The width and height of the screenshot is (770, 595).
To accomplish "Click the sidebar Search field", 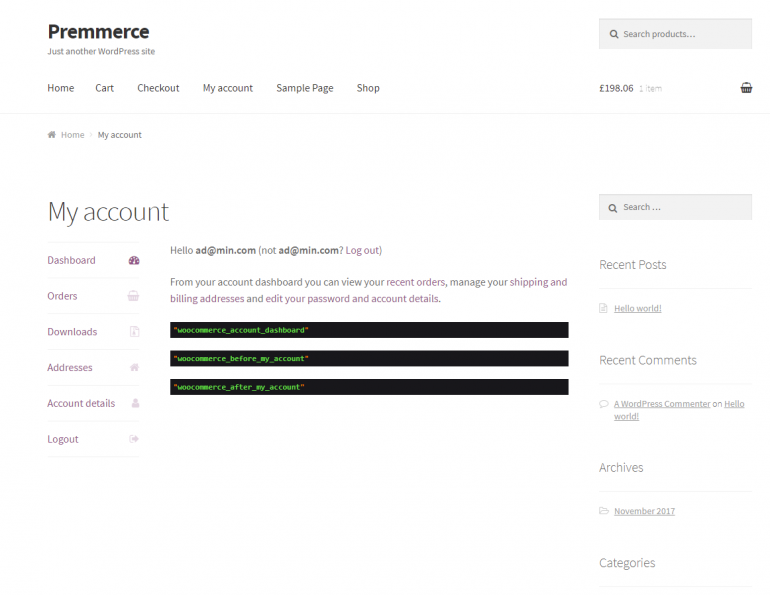I will click(x=684, y=207).
